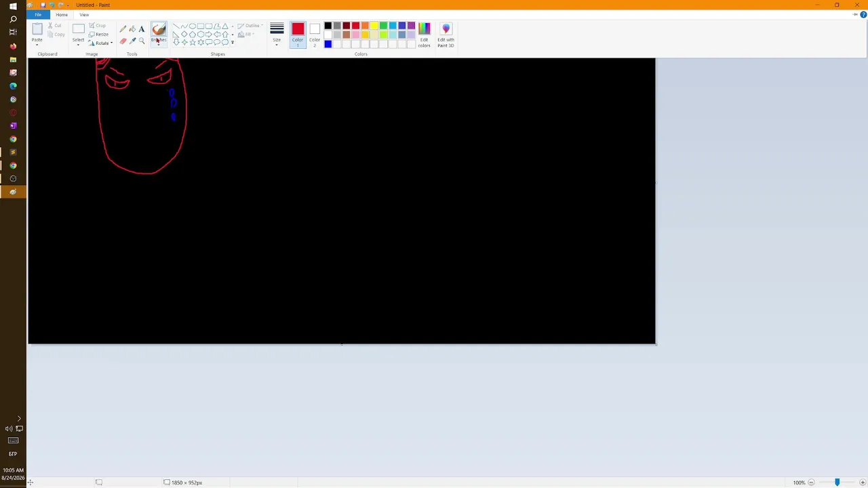Image resolution: width=868 pixels, height=488 pixels.
Task: Open the Rotate dropdown
Action: (100, 43)
